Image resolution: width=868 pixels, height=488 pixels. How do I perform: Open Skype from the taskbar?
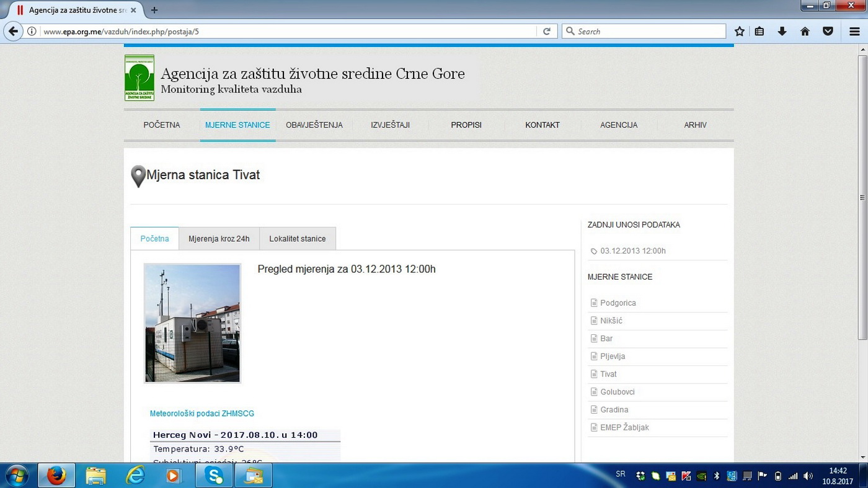(215, 476)
